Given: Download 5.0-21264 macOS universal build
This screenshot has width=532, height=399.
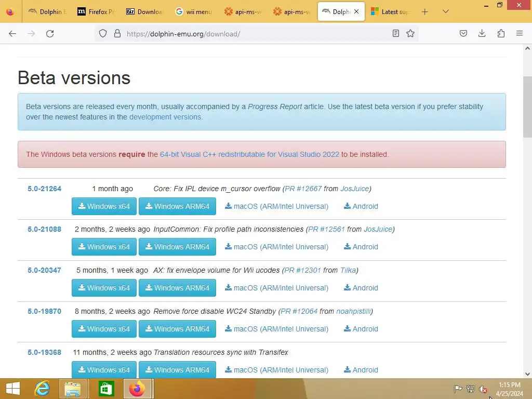Looking at the screenshot, I should 276,206.
